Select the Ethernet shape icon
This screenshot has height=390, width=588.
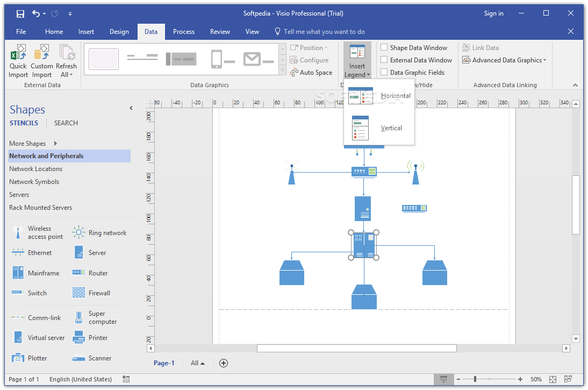coord(18,253)
